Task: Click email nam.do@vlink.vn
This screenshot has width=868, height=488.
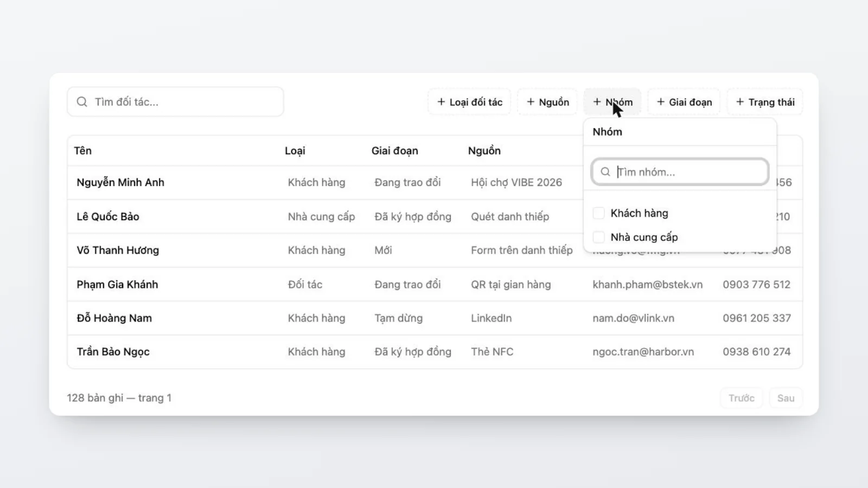Action: (634, 318)
